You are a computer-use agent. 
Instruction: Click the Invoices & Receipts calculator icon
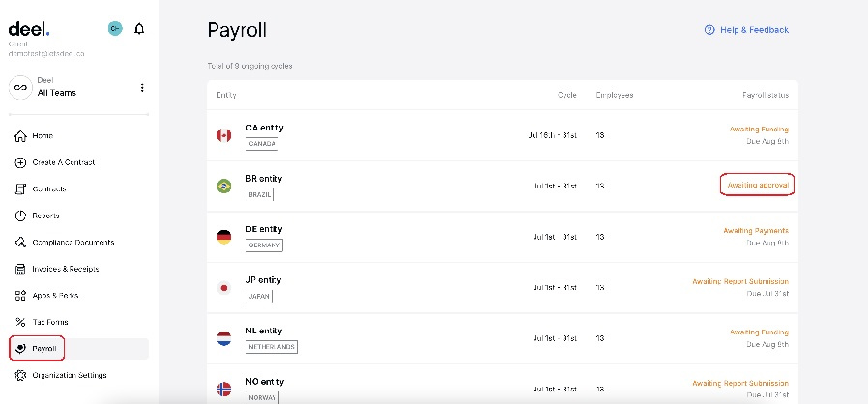(x=20, y=269)
